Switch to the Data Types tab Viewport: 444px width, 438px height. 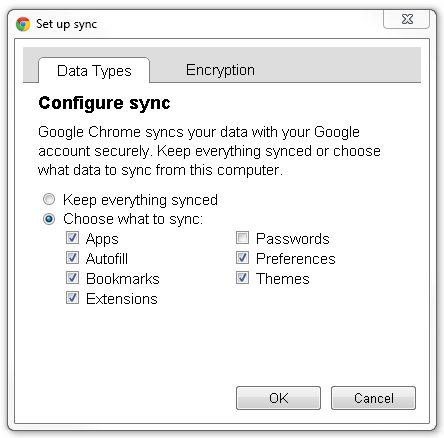[x=94, y=70]
